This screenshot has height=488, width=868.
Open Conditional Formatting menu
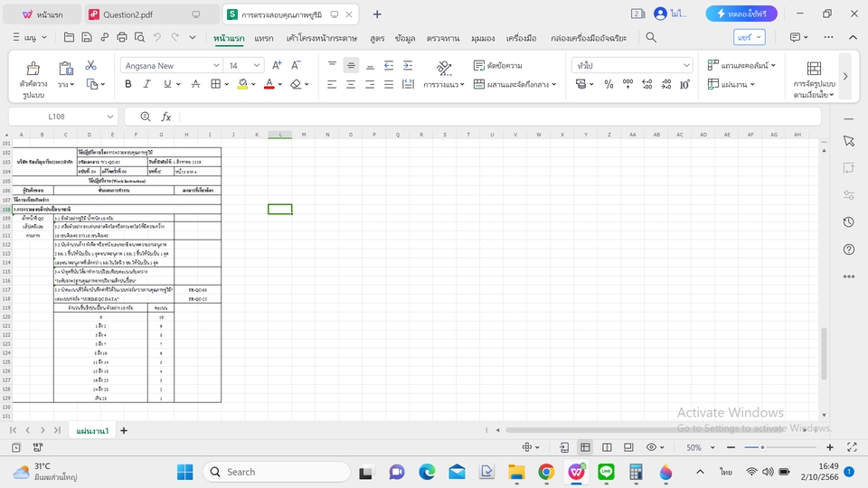[814, 80]
